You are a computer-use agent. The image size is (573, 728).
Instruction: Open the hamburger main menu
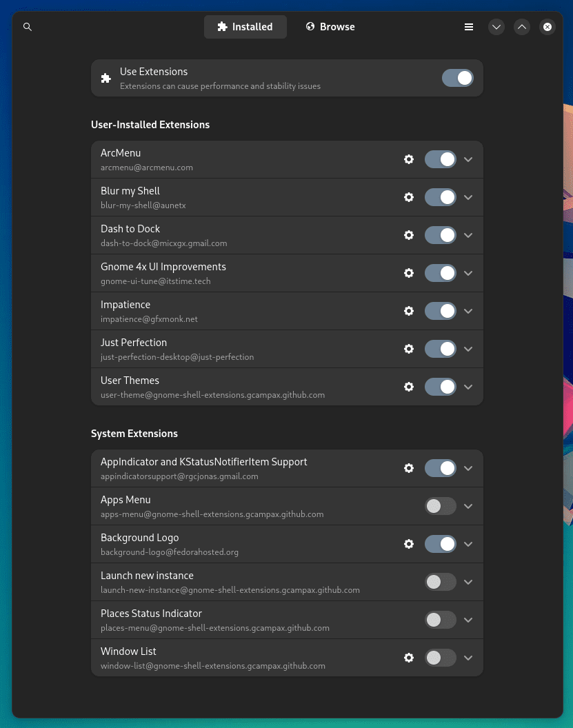click(x=469, y=27)
